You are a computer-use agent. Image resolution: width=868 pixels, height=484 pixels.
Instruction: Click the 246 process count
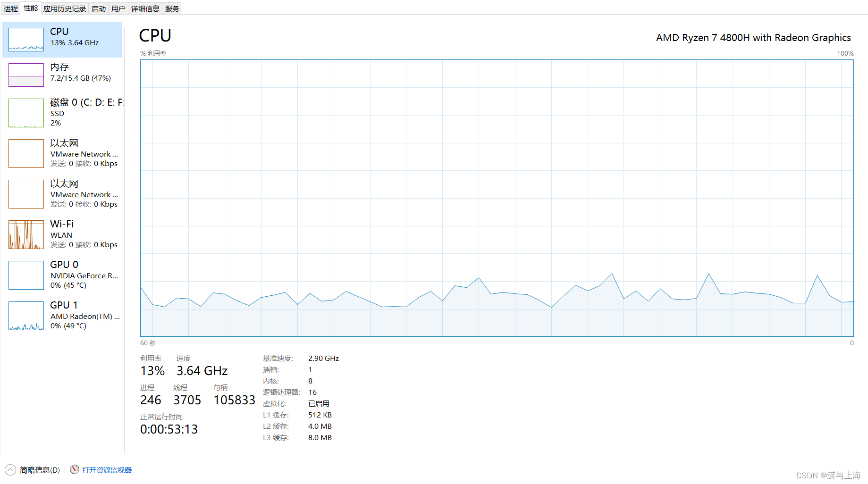point(151,400)
